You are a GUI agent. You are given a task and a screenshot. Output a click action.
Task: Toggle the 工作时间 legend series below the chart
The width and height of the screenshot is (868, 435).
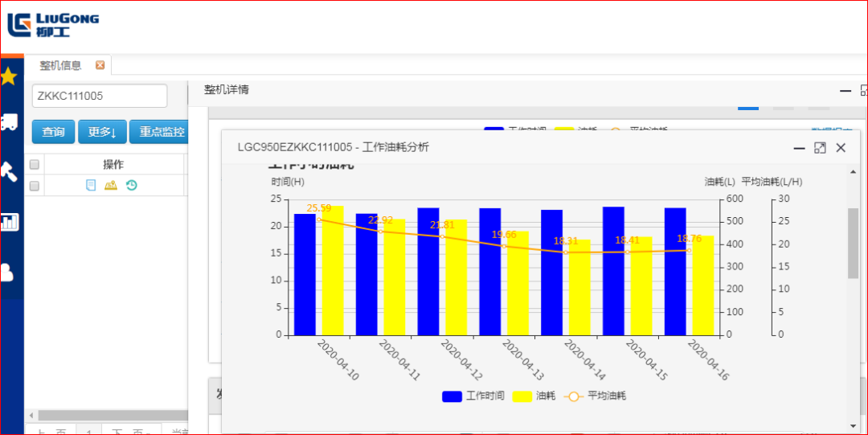(473, 396)
